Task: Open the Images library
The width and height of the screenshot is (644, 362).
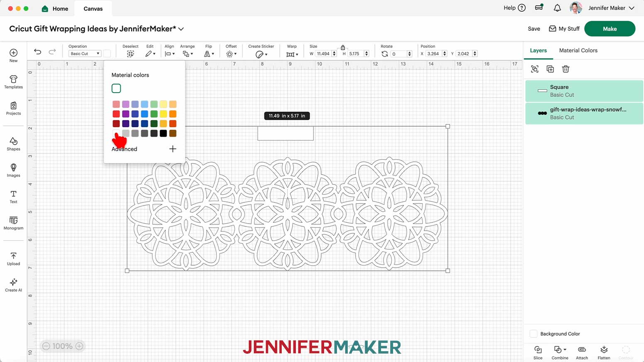Action: click(13, 170)
